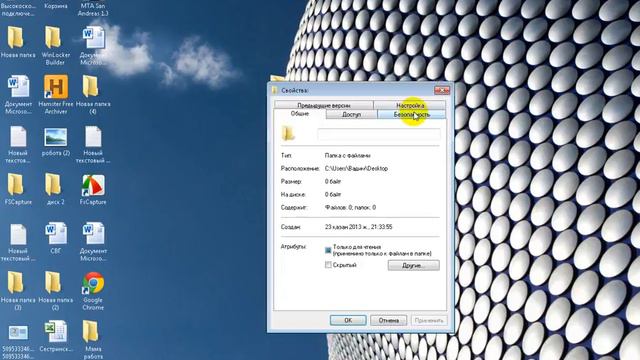Select the text file right of робота (2)

[x=93, y=137]
